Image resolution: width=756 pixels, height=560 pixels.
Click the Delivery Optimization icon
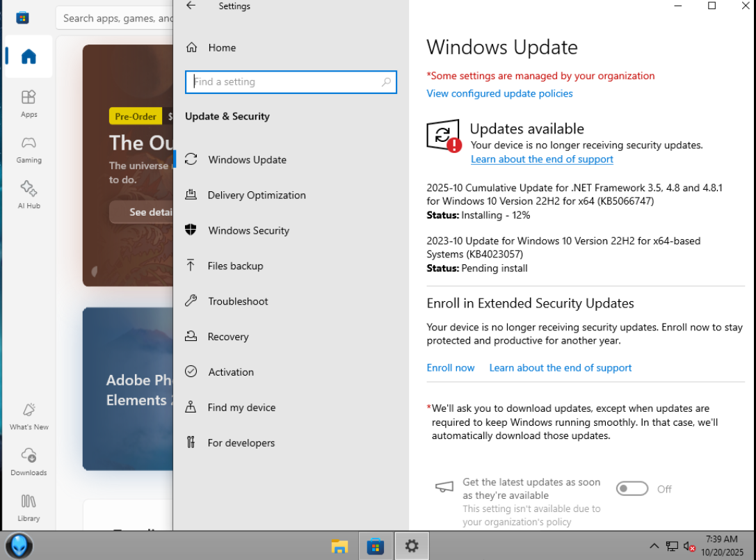coord(191,194)
